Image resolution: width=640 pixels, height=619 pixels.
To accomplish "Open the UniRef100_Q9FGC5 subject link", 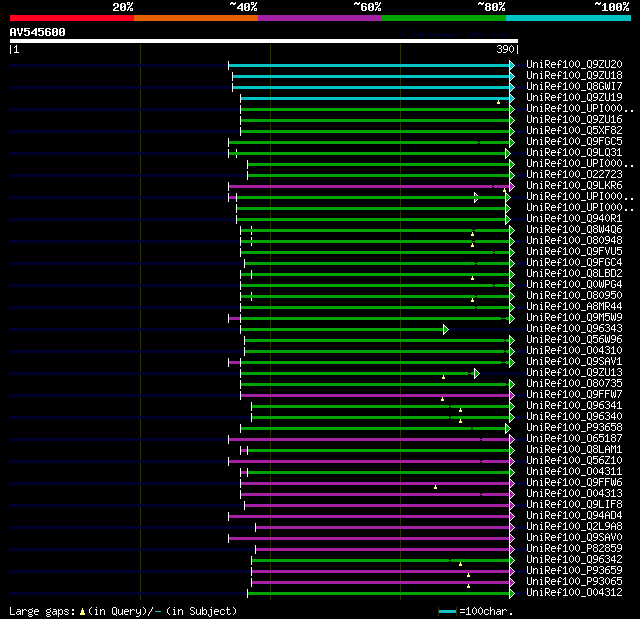I will click(574, 142).
